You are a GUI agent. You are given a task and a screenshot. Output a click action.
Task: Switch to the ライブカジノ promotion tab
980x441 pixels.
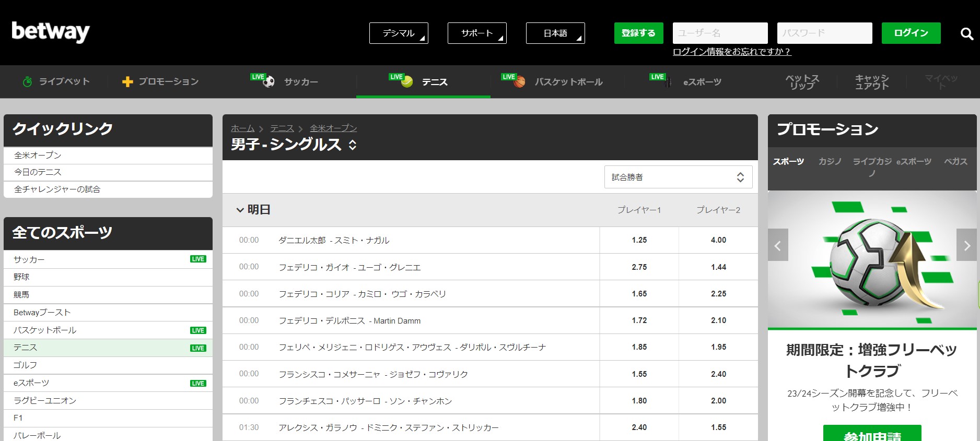[x=872, y=167]
